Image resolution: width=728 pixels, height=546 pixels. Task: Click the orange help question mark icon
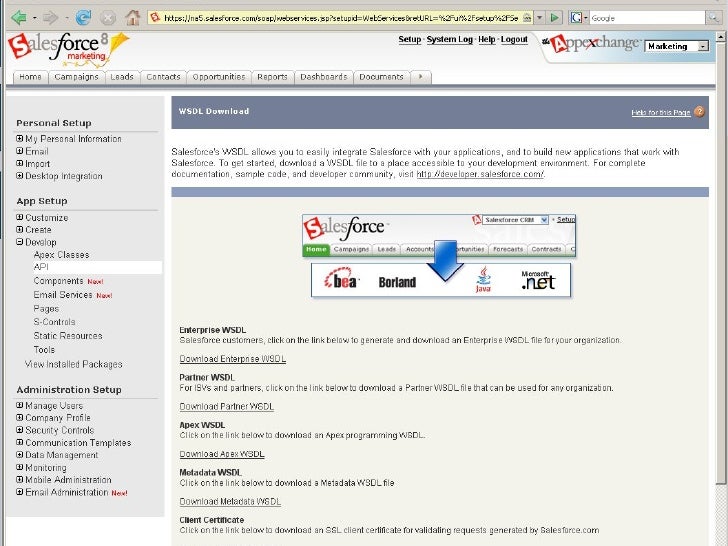pos(699,112)
